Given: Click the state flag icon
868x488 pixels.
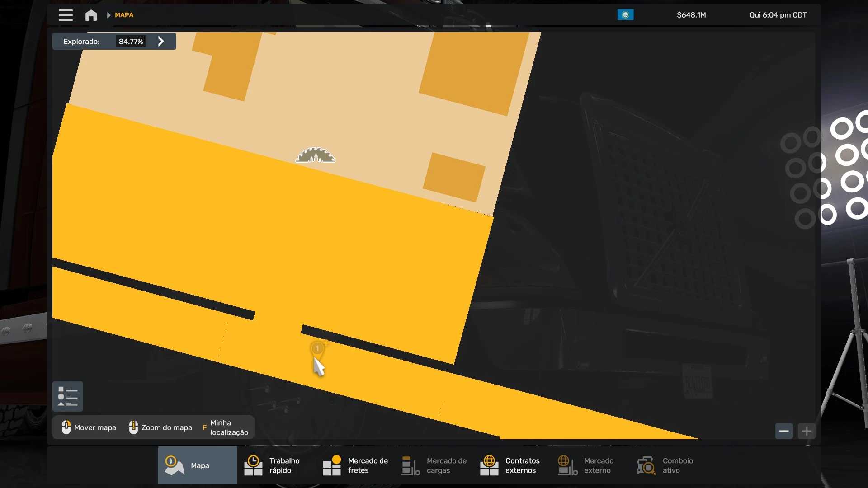Looking at the screenshot, I should point(625,15).
